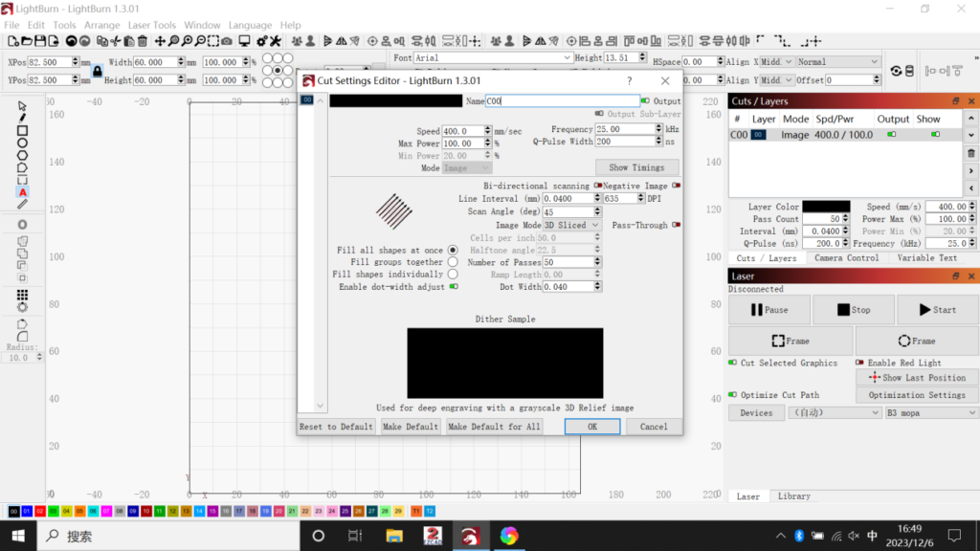The height and width of the screenshot is (551, 980).
Task: Open the Grid Array tool
Action: coord(22,296)
